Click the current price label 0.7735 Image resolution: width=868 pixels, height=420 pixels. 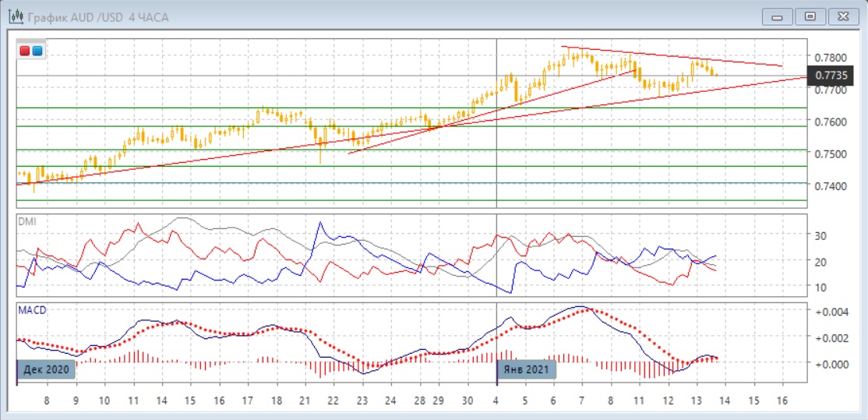(831, 76)
